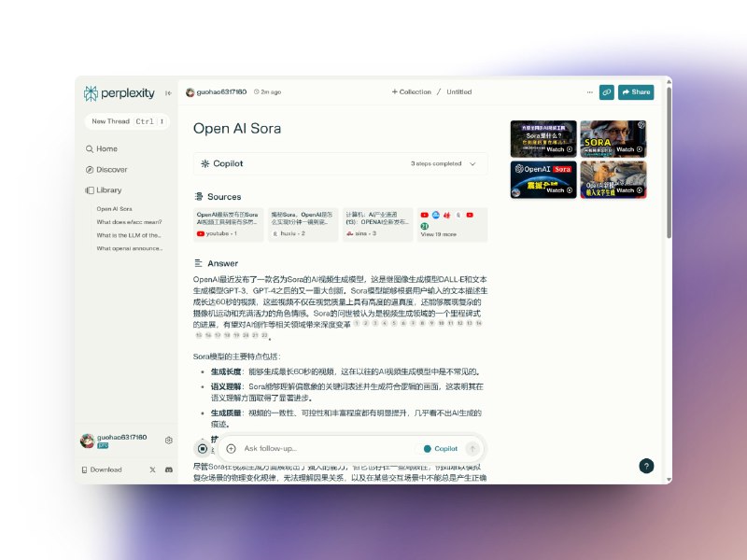Watch the OpenAI Sora blue globe video
747x560 pixels.
(x=543, y=179)
